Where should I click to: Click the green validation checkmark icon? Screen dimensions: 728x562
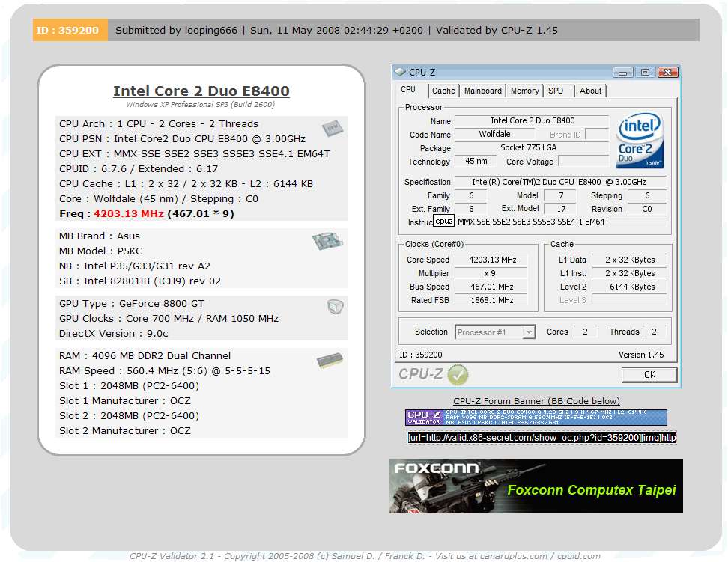(x=458, y=374)
